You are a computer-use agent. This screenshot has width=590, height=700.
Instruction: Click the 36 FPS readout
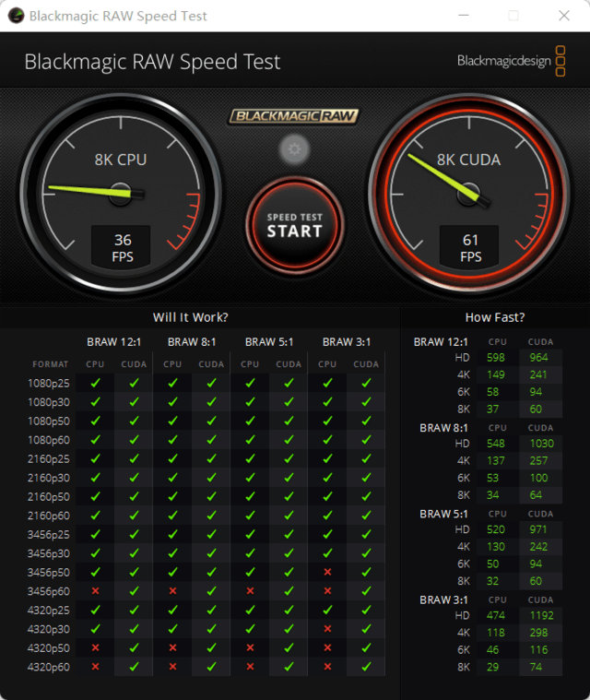(x=122, y=247)
